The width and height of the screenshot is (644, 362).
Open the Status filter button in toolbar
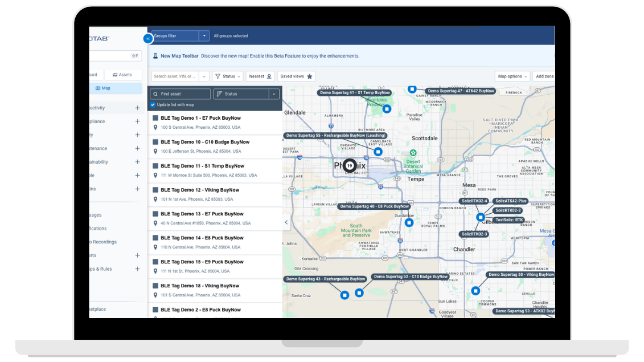[228, 76]
